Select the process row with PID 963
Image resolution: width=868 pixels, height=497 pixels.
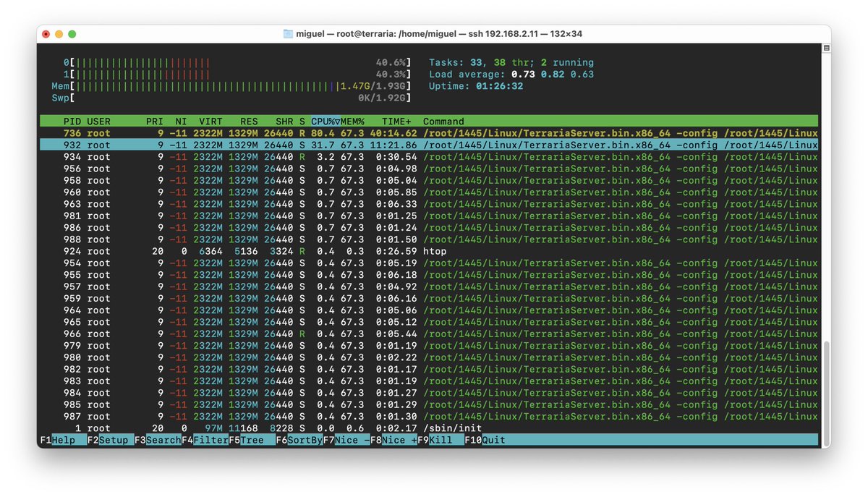click(429, 204)
